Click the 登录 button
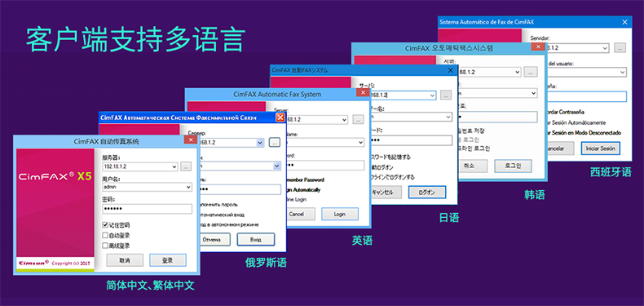 [x=168, y=260]
